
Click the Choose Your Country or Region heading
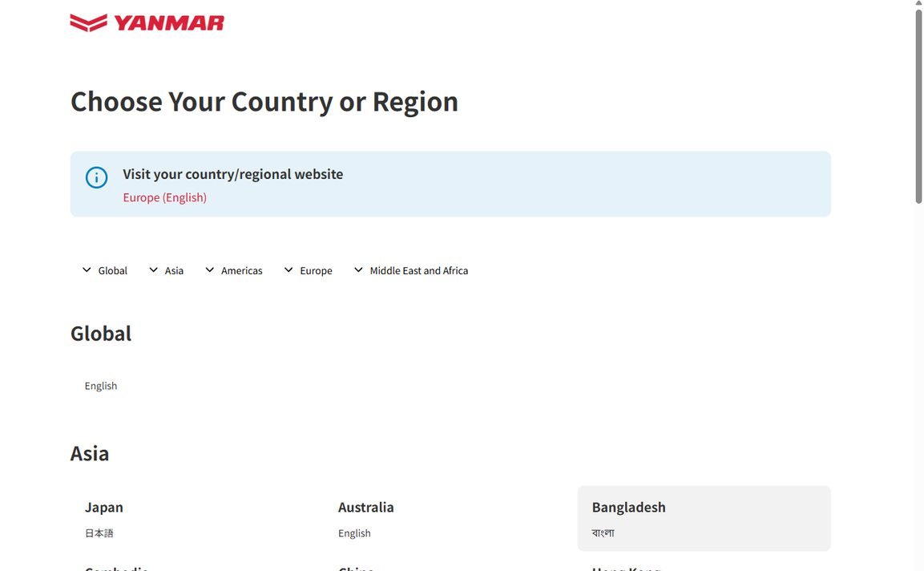(x=264, y=102)
